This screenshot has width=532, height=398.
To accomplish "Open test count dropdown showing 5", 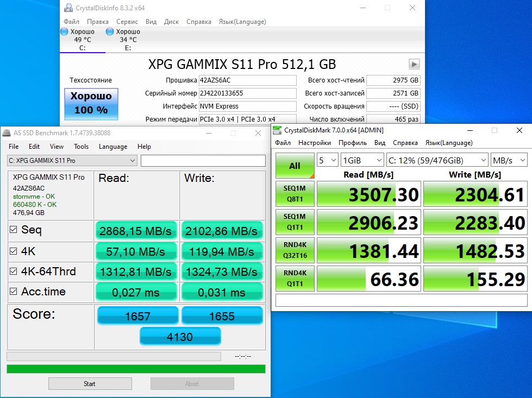I will point(328,160).
